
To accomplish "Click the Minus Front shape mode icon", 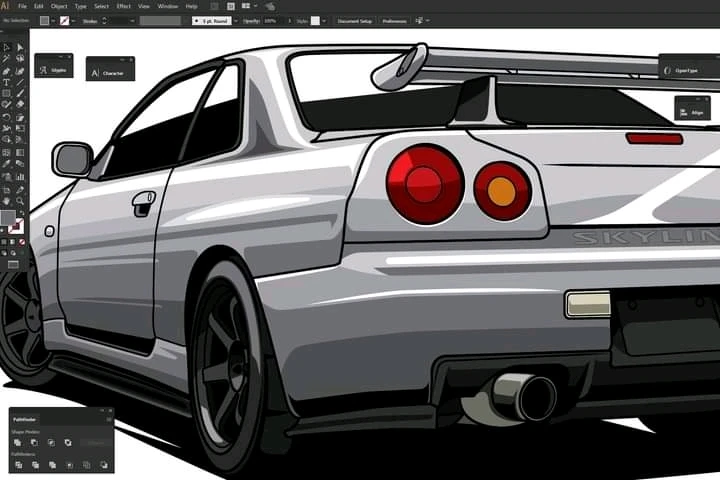I will pyautogui.click(x=34, y=442).
